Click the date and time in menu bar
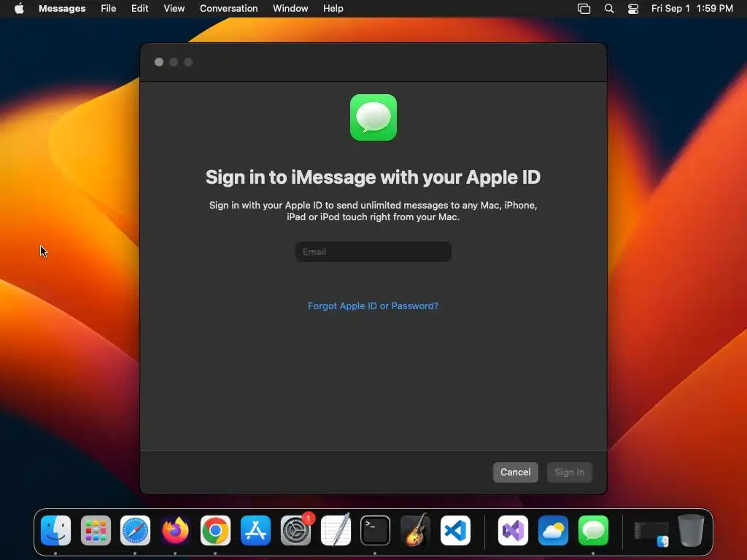Image resolution: width=747 pixels, height=560 pixels. [x=692, y=9]
